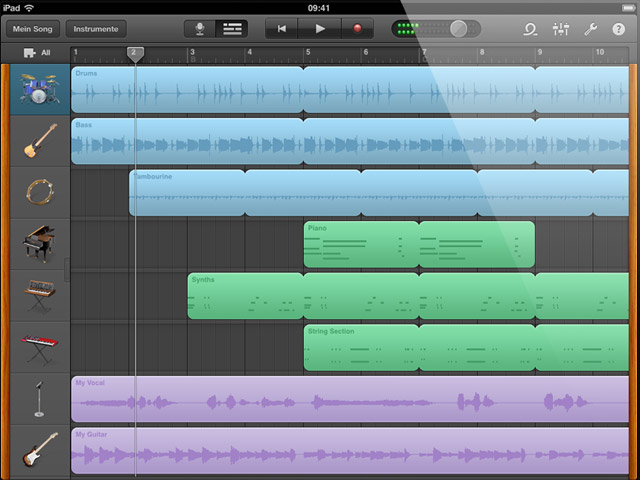Select the grand Piano track icon

click(39, 244)
